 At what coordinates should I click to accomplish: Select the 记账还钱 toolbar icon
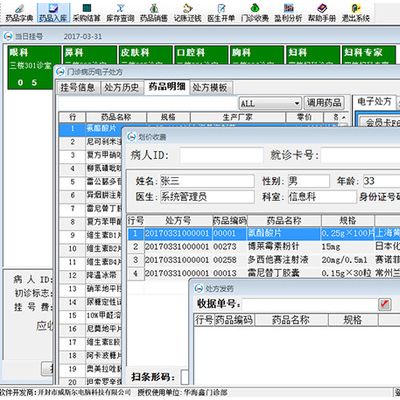[188, 13]
